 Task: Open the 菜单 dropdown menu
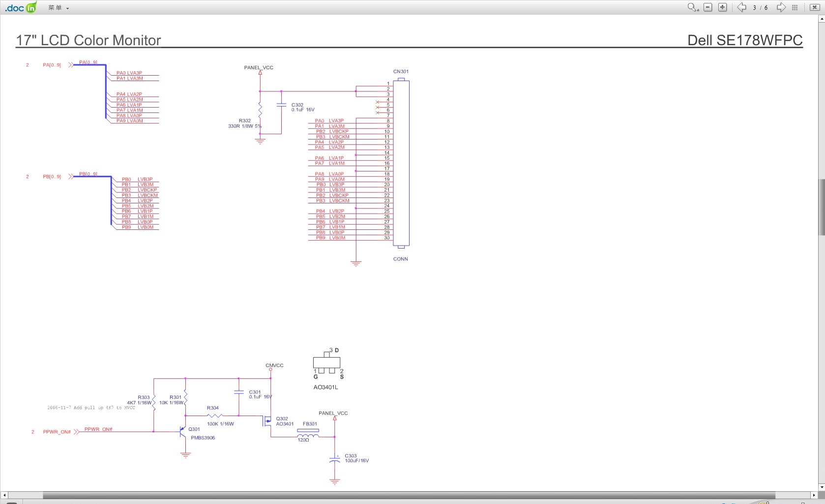coord(58,8)
